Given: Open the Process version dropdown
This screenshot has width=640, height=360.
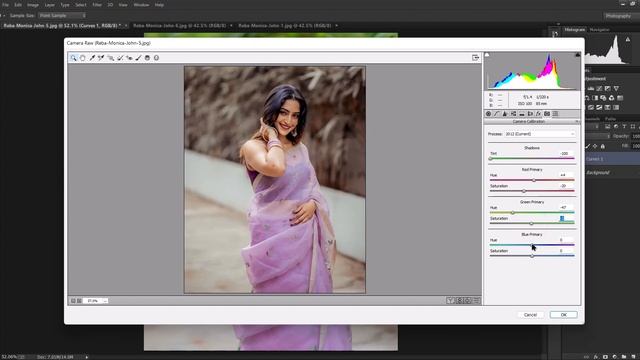Looking at the screenshot, I should coord(540,134).
